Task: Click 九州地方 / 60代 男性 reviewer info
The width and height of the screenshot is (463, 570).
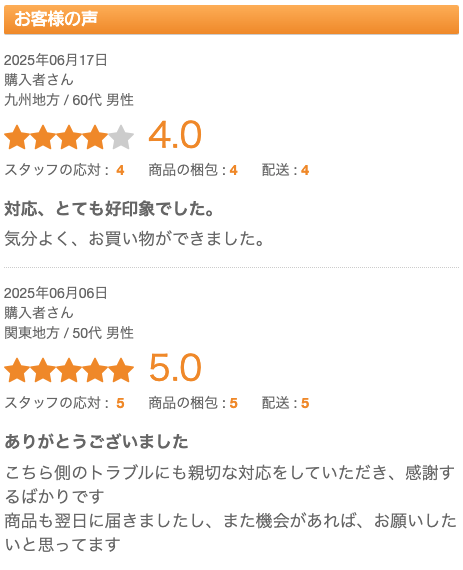Action: pyautogui.click(x=69, y=100)
